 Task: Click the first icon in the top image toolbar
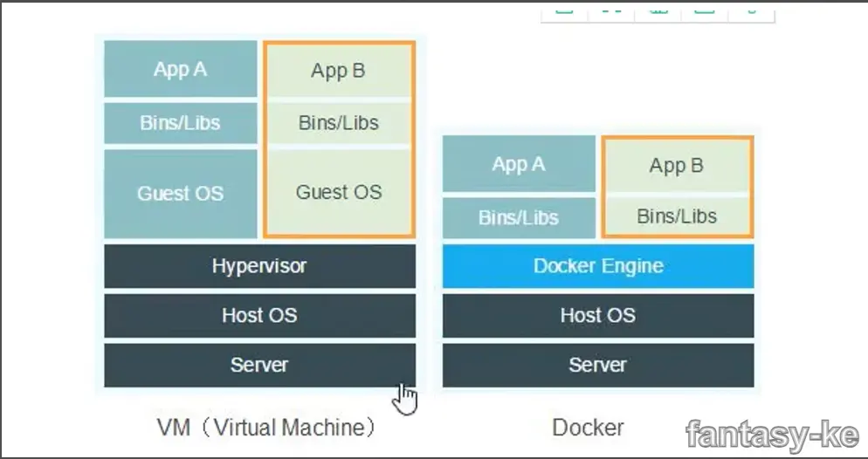click(x=564, y=11)
